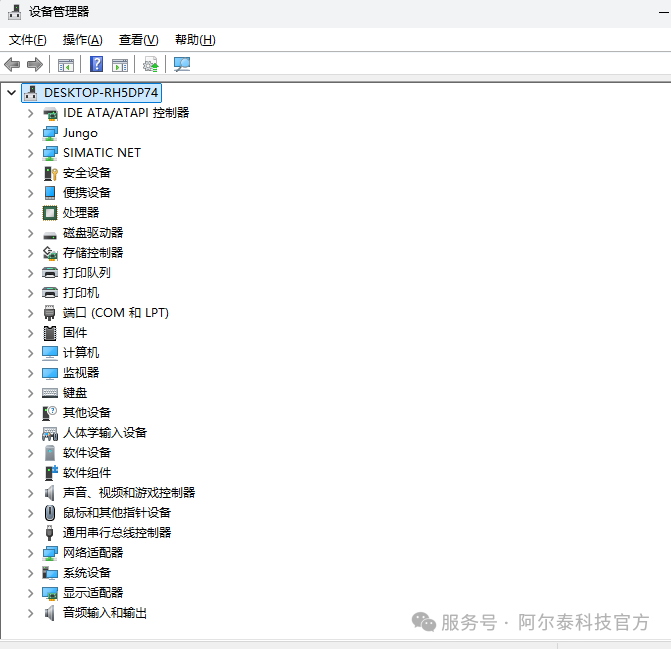The image size is (671, 649).
Task: Select the 安全设备 tree row text
Action: click(x=87, y=173)
